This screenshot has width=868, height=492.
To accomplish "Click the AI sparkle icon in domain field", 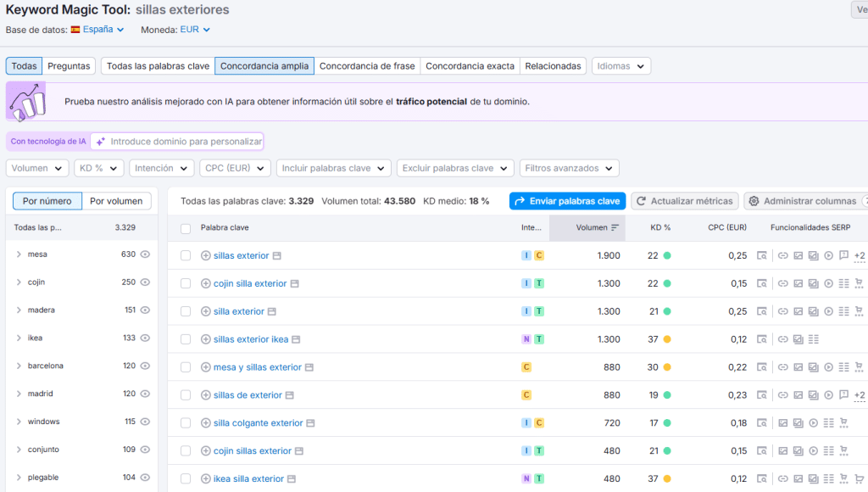I will coord(100,142).
